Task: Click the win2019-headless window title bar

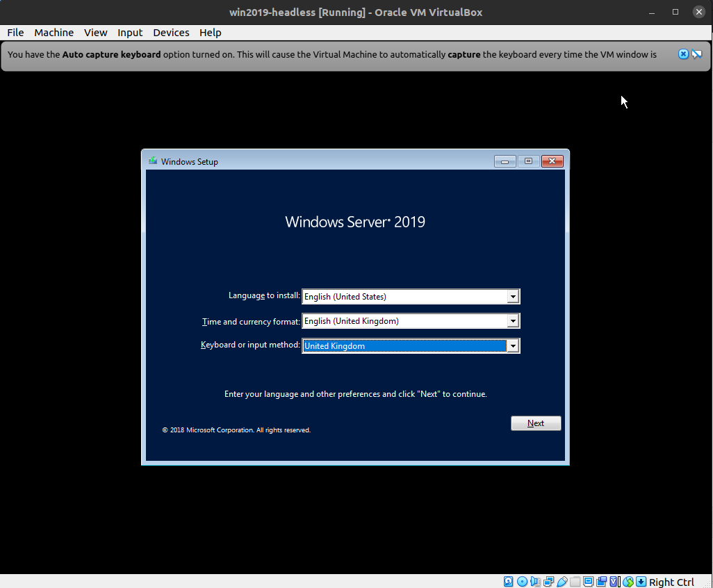Action: coord(356,13)
